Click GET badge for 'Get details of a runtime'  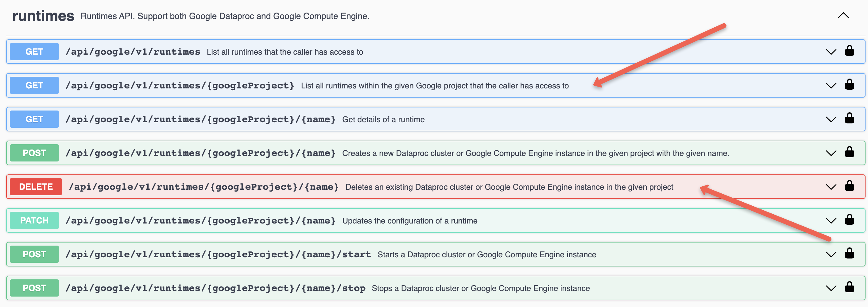34,119
